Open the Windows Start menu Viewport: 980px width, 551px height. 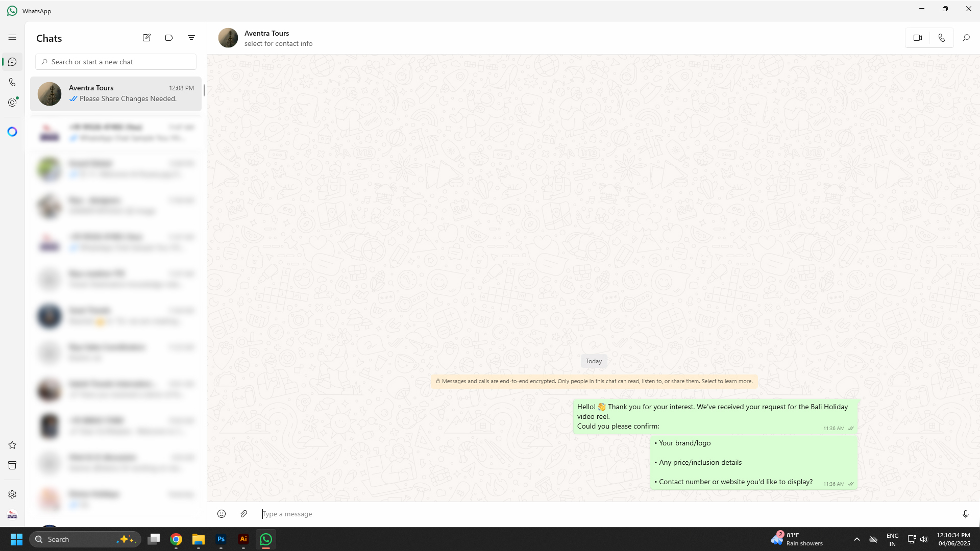click(16, 539)
